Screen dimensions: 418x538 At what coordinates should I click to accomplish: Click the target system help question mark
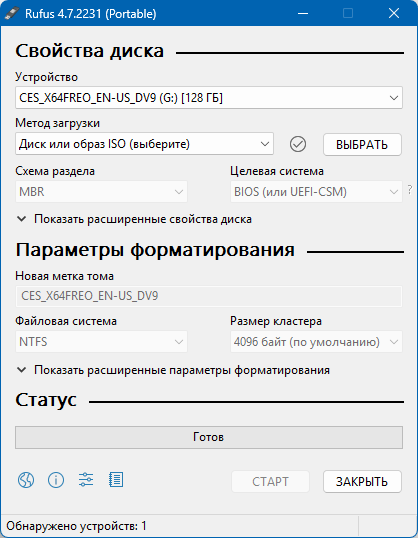click(410, 189)
